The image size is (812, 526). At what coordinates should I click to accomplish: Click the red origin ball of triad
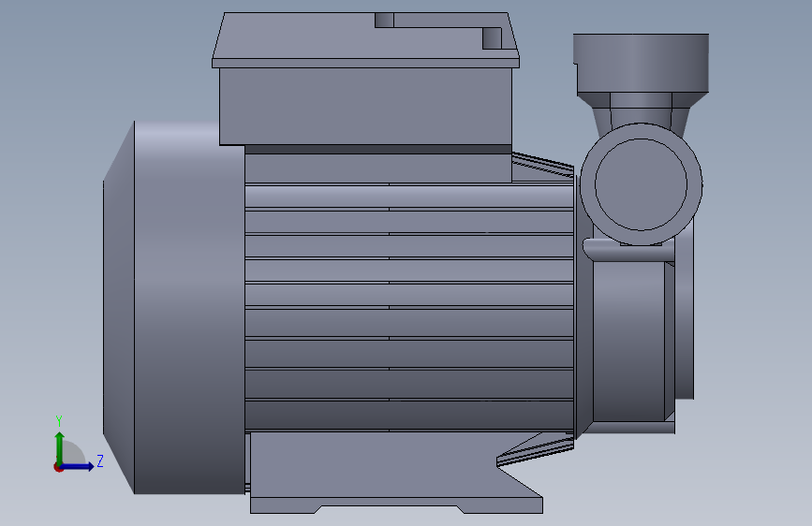point(58,467)
